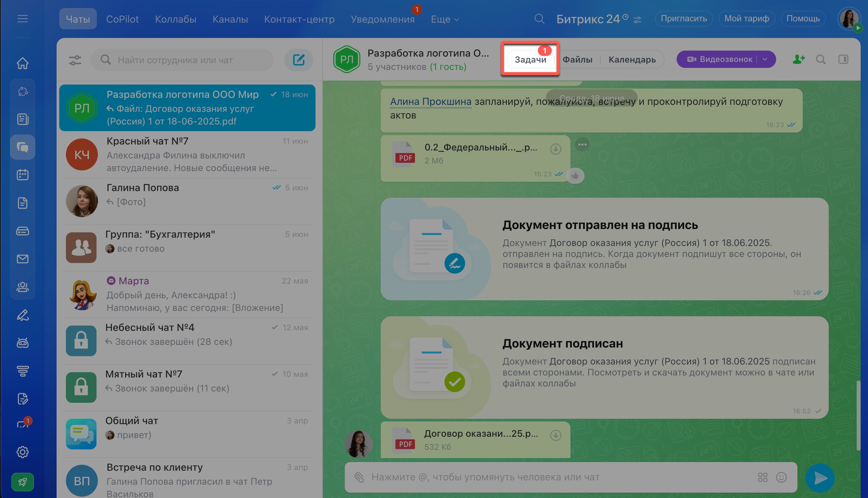Open the Контакт-центр tab
Viewport: 868px width, 498px height.
299,19
